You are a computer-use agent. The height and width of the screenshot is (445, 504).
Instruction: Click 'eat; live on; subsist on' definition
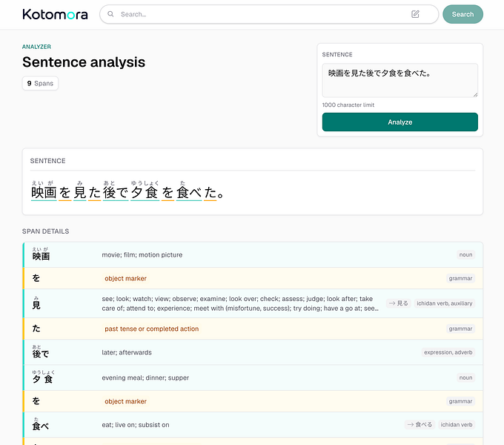pyautogui.click(x=136, y=425)
